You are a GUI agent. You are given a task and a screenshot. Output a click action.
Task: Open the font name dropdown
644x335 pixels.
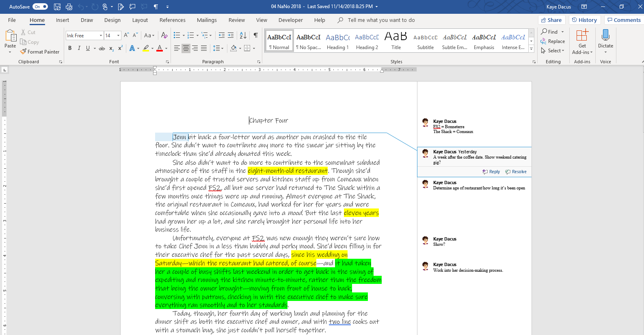(101, 36)
